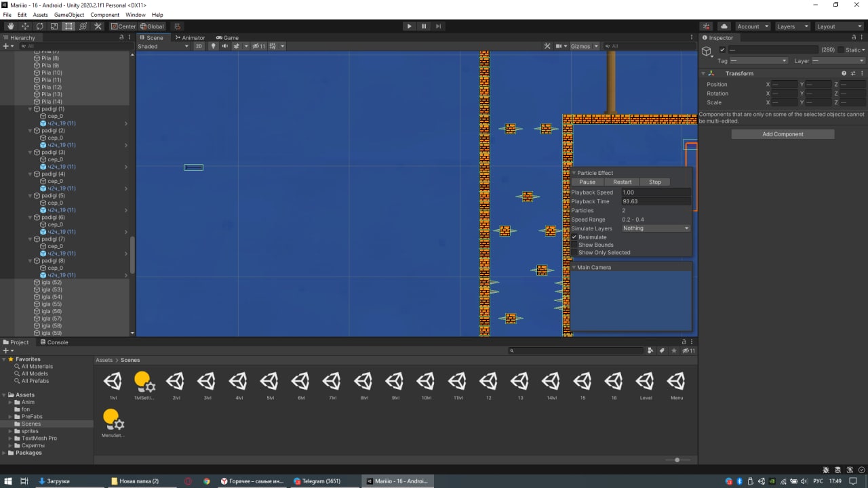Viewport: 868px width, 488px height.
Task: Open the custom editor tools button
Action: pyautogui.click(x=98, y=26)
